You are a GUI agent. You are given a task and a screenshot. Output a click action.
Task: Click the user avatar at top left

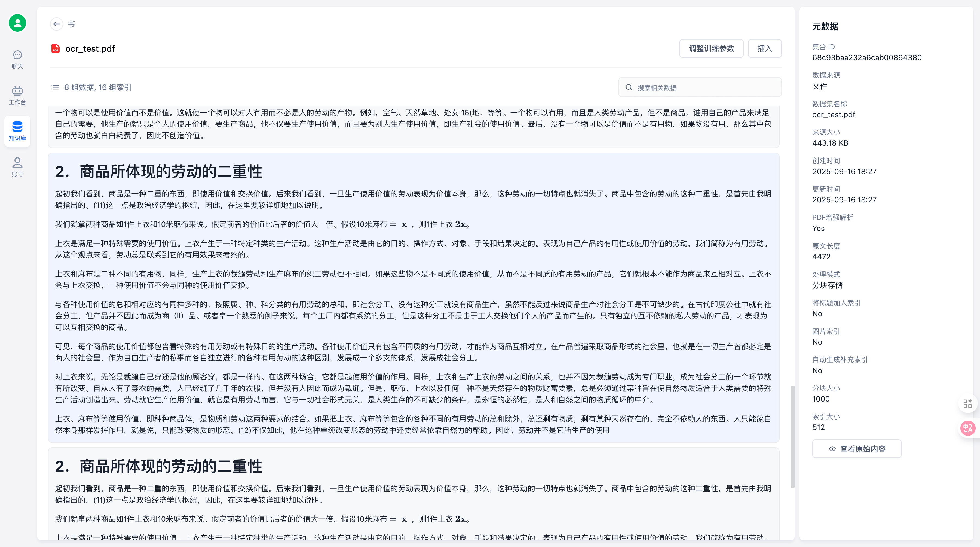(x=17, y=23)
